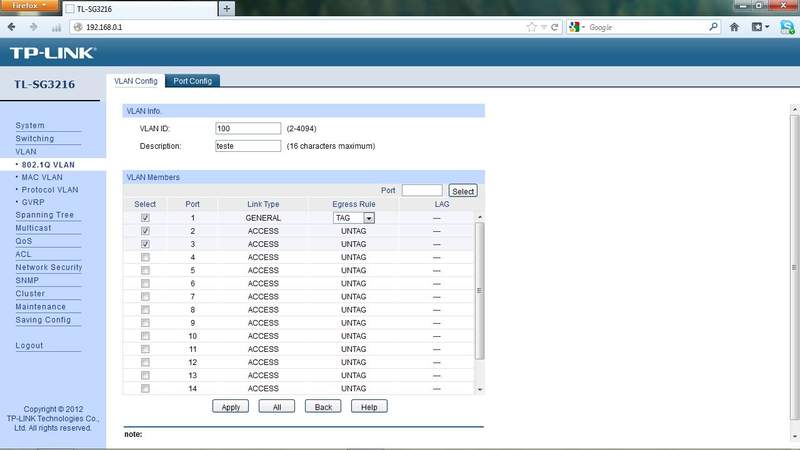Reload the page using the refresh icon
Image resolution: width=800 pixels, height=450 pixels.
pyautogui.click(x=555, y=28)
